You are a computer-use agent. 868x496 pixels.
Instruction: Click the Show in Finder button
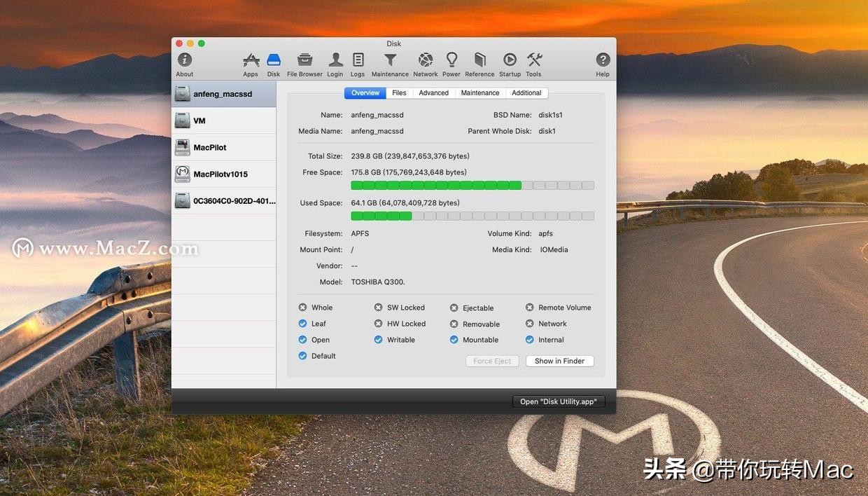pyautogui.click(x=559, y=360)
